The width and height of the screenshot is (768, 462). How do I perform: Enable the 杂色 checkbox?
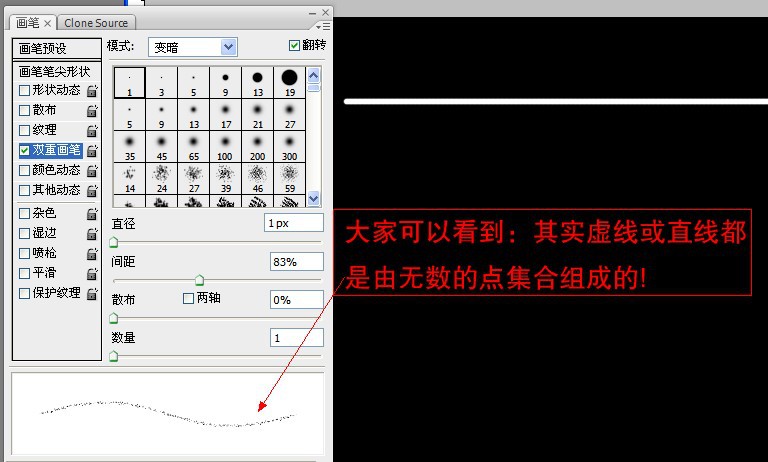coord(24,213)
